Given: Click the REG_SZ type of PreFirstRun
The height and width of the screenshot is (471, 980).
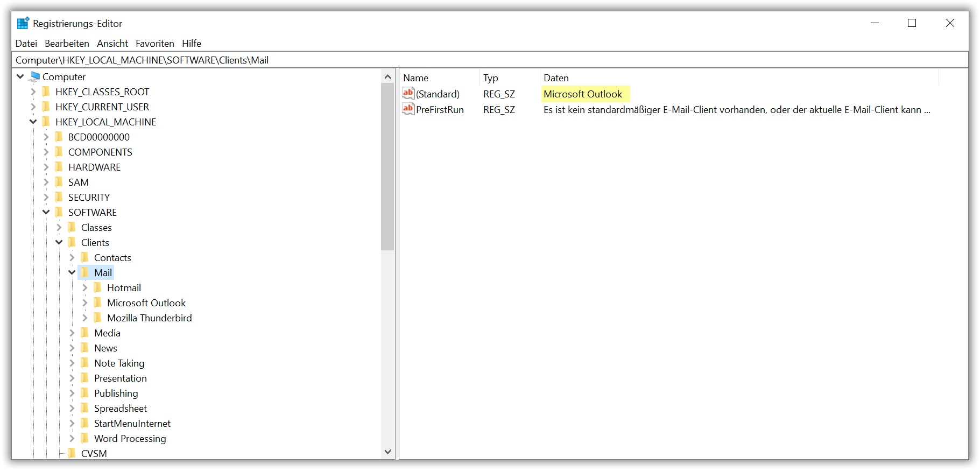Looking at the screenshot, I should [499, 109].
